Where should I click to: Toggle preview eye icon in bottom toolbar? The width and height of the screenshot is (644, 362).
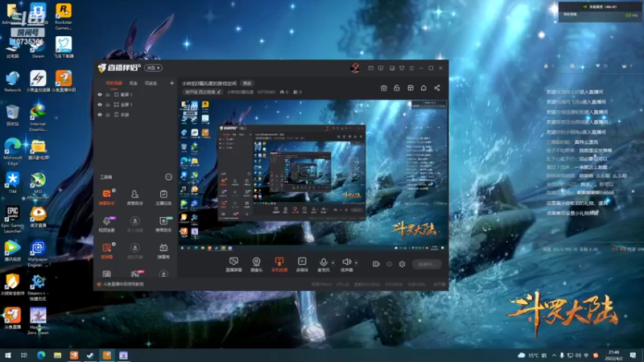390,264
